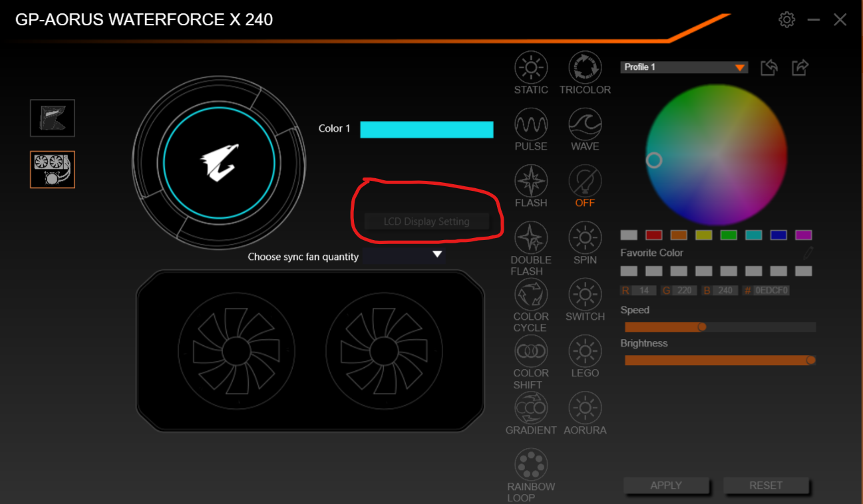863x504 pixels.
Task: Click the Speed slider handle
Action: coord(701,326)
